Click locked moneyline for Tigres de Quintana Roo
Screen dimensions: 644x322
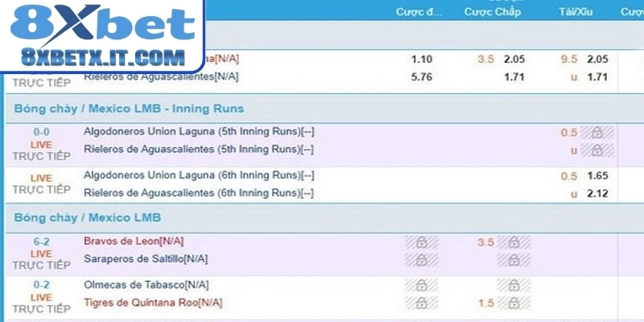coord(421,303)
